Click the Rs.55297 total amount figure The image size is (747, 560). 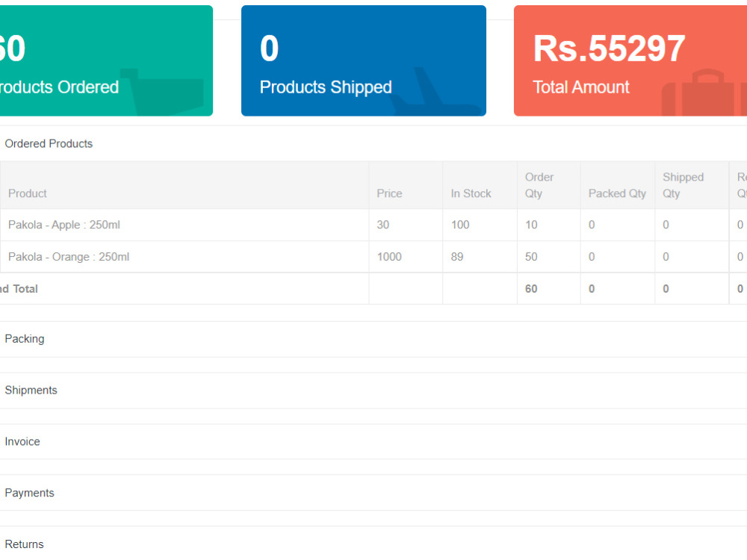[x=610, y=49]
